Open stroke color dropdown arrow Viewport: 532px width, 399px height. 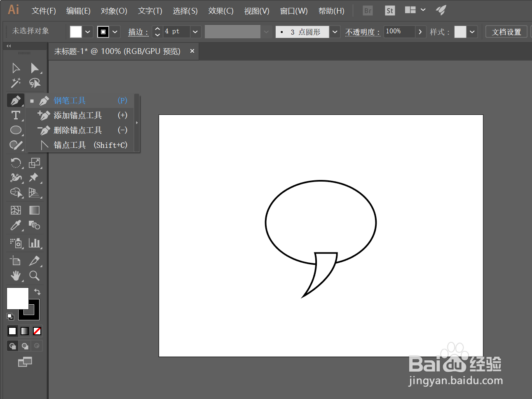click(x=115, y=32)
